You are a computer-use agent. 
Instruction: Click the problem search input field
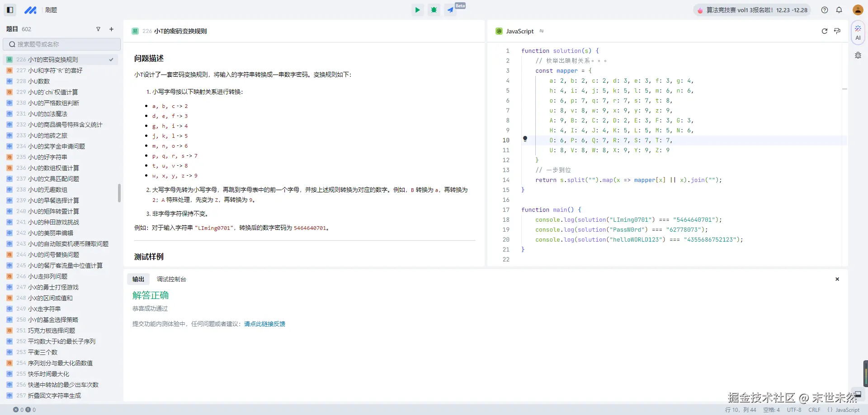click(62, 44)
